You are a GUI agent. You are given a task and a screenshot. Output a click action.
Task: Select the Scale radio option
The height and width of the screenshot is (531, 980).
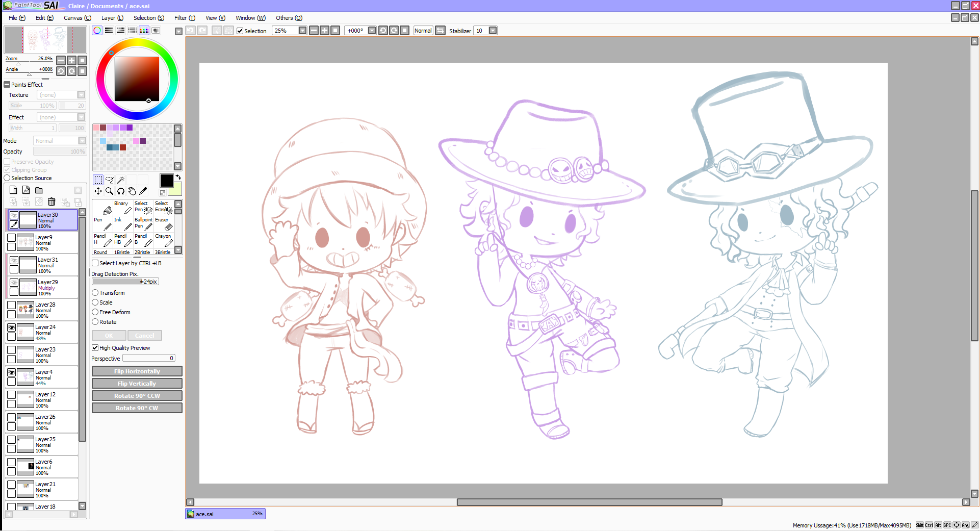(95, 302)
